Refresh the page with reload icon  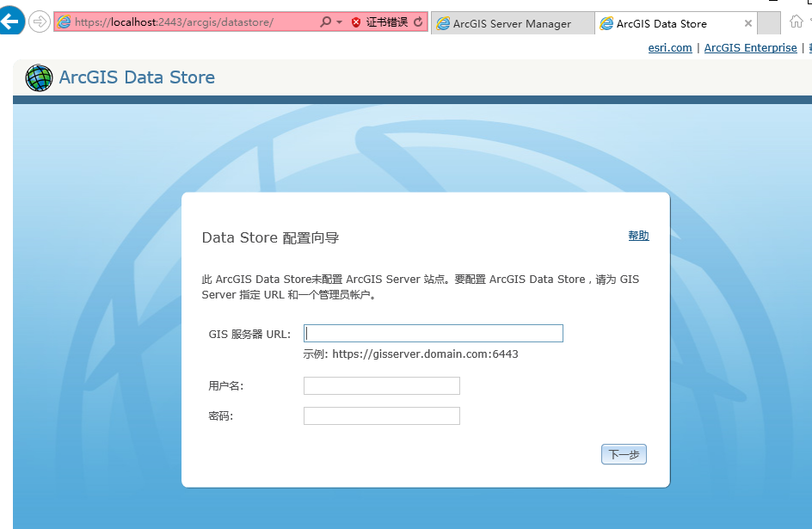click(418, 22)
